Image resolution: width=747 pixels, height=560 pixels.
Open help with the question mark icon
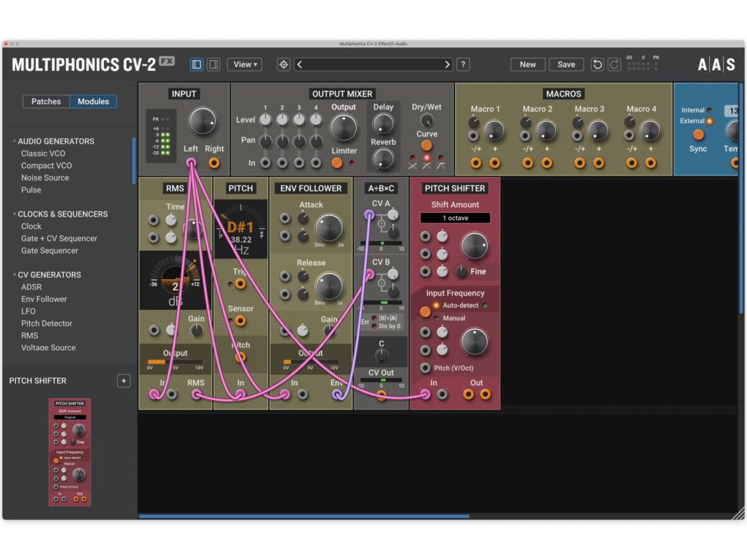[x=463, y=65]
